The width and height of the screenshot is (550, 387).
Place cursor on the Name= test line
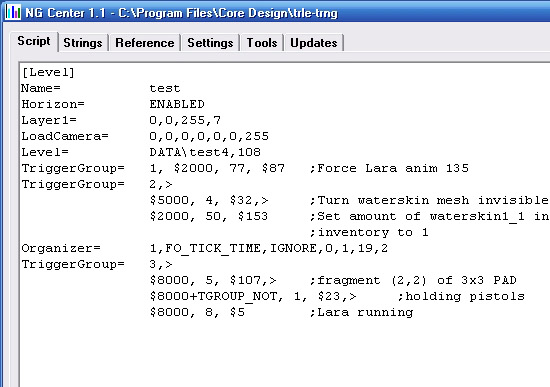click(x=101, y=88)
